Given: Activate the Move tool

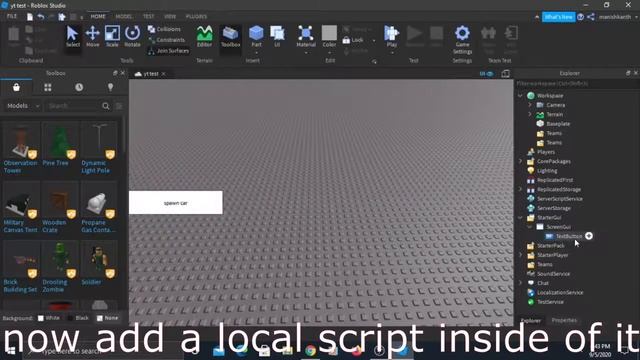Looking at the screenshot, I should [93, 36].
